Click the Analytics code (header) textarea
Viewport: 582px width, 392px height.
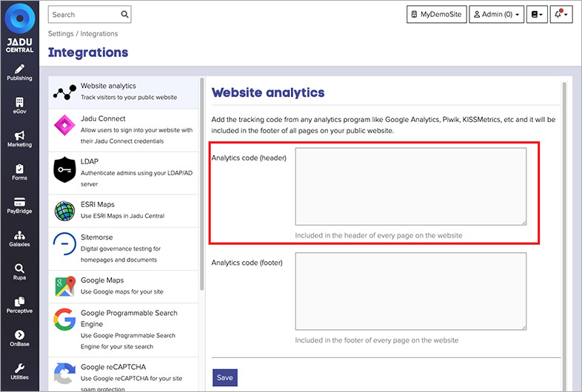410,186
